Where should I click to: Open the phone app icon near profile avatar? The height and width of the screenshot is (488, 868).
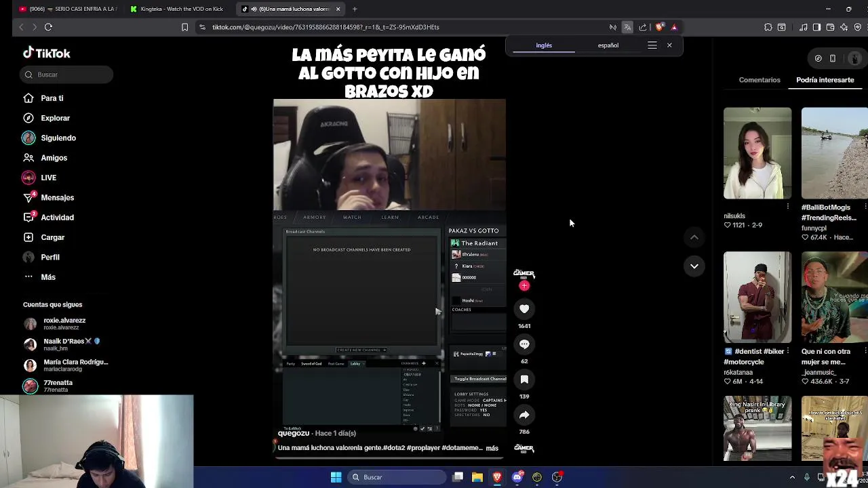[x=833, y=58]
